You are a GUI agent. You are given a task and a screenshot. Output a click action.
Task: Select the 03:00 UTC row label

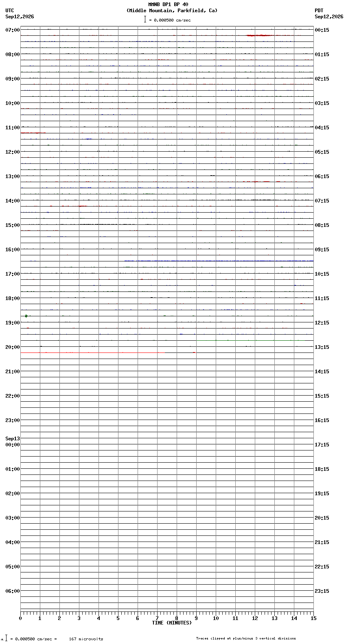click(x=13, y=518)
